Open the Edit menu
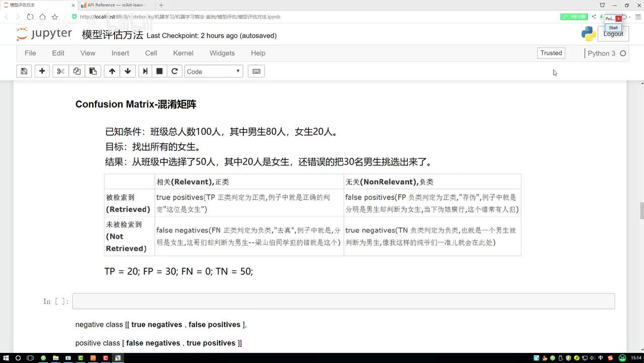Viewport: 644px width, 363px height. pos(58,53)
